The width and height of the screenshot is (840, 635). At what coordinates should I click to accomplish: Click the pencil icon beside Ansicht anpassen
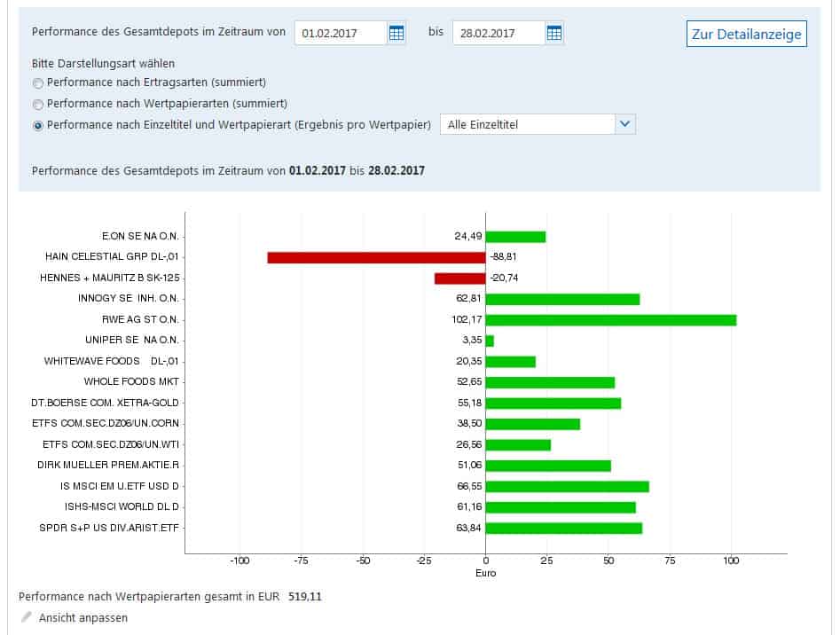(x=26, y=617)
